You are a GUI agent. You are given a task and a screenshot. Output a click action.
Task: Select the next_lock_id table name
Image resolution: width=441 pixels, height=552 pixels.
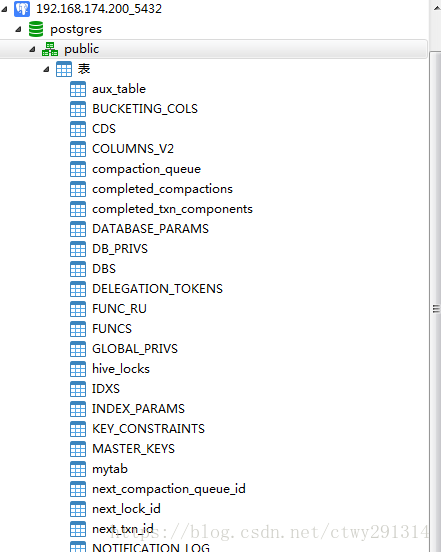click(126, 509)
